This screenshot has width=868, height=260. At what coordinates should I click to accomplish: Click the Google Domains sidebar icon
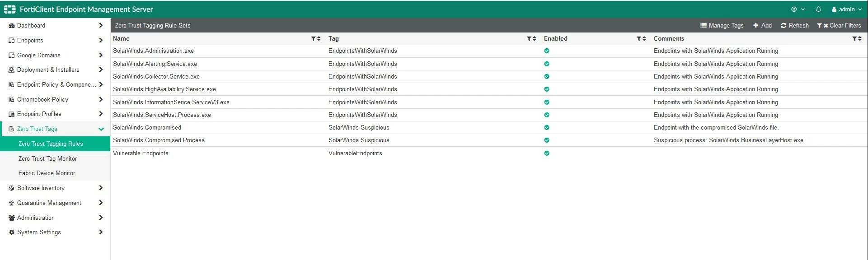[12, 56]
